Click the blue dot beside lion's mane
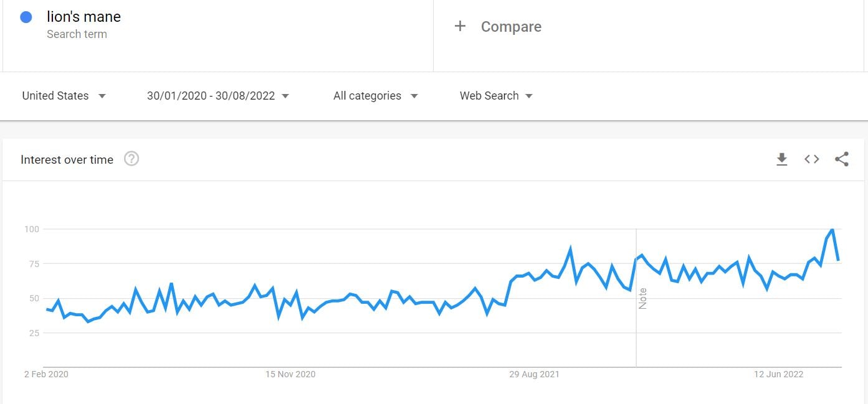Viewport: 868px width, 404px height. pos(26,17)
